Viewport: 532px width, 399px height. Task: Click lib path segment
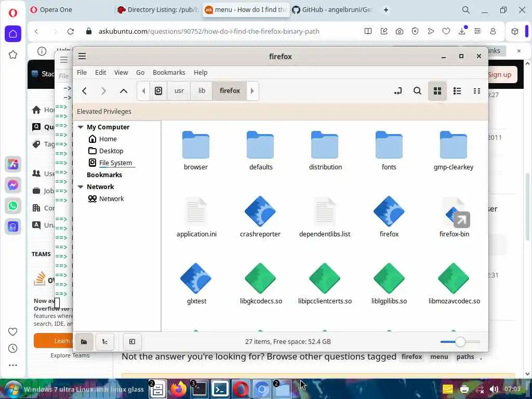[202, 91]
